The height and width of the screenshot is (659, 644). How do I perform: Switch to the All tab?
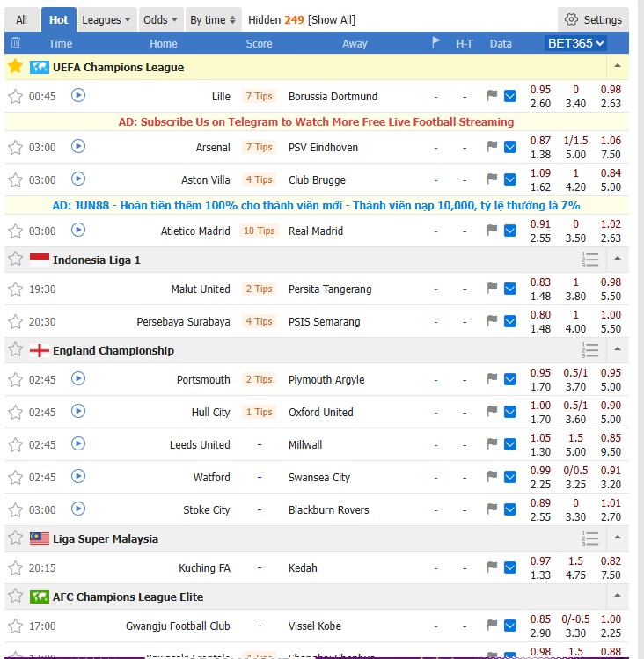(x=21, y=19)
